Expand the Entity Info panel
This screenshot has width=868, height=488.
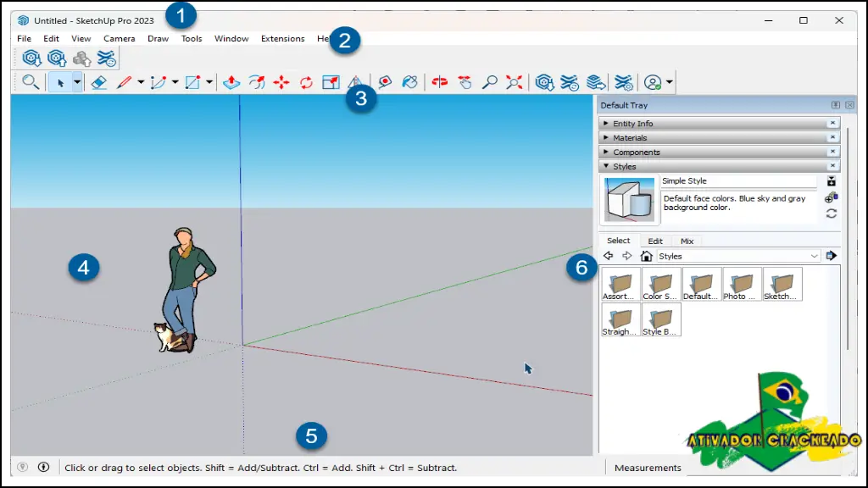click(606, 124)
